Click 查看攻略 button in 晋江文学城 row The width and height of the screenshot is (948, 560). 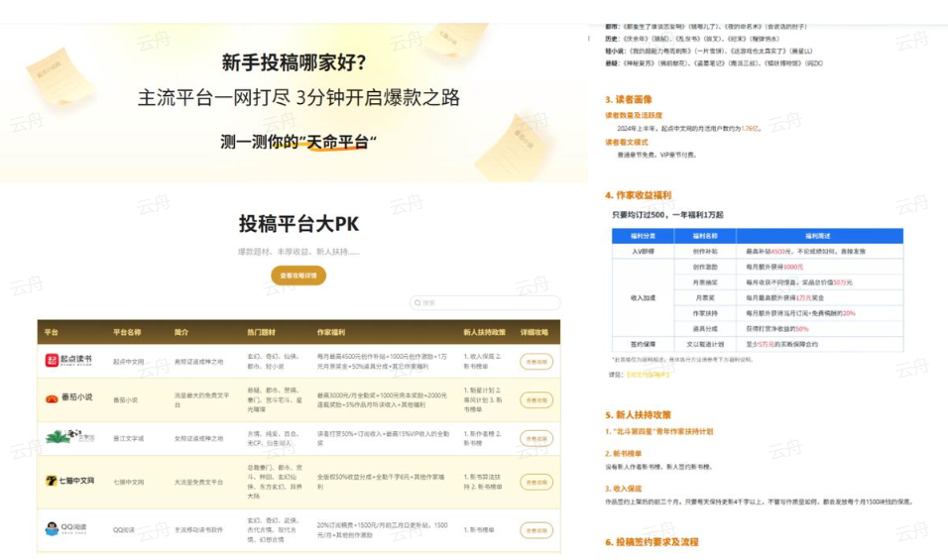pyautogui.click(x=536, y=438)
